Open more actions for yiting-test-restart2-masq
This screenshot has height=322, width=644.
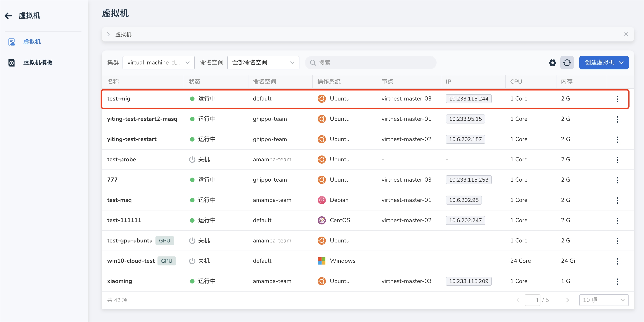tap(617, 119)
